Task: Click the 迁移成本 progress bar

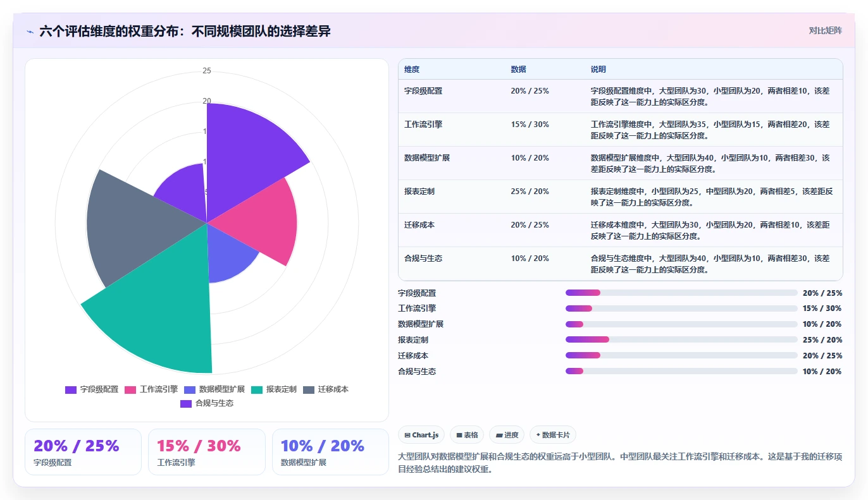Action: 681,355
